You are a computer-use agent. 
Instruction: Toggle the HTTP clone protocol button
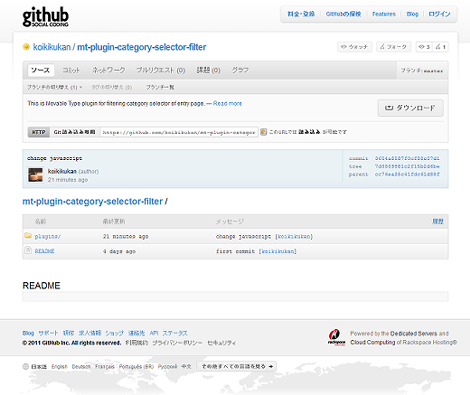pos(38,132)
